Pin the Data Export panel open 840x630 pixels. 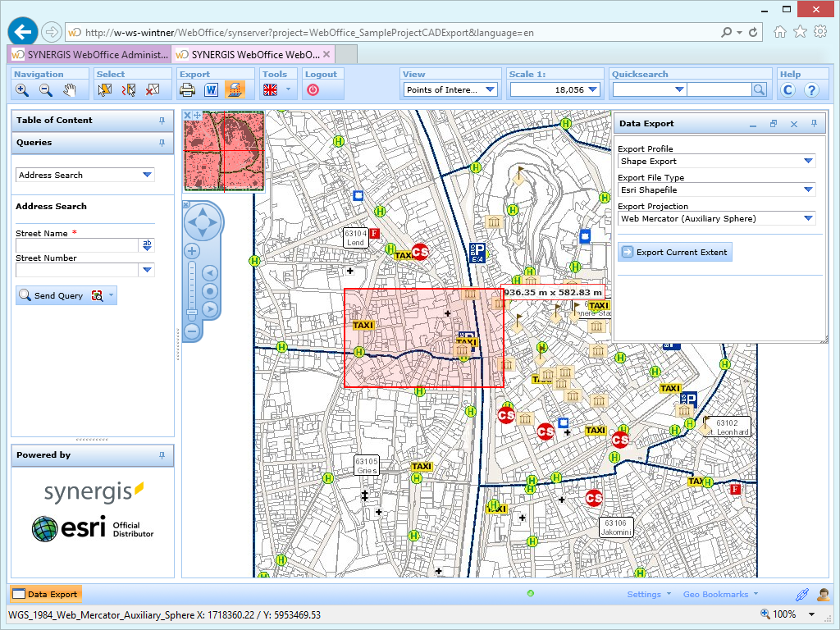[x=813, y=123]
